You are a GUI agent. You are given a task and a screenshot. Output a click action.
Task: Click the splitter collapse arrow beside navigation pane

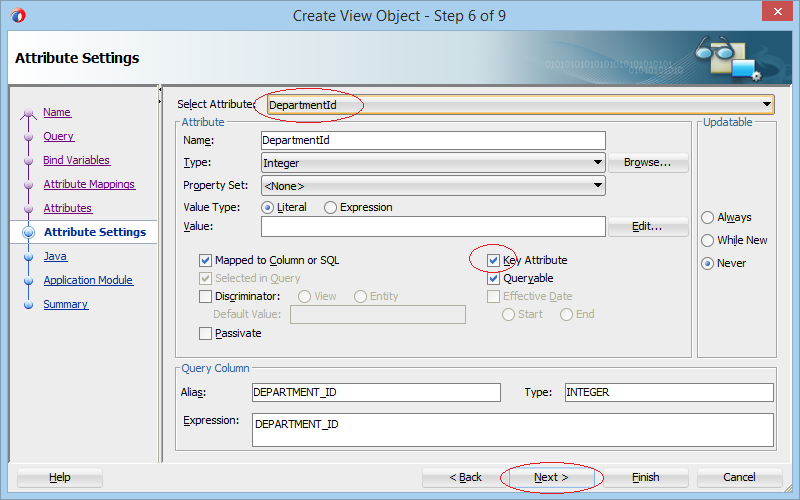160,90
